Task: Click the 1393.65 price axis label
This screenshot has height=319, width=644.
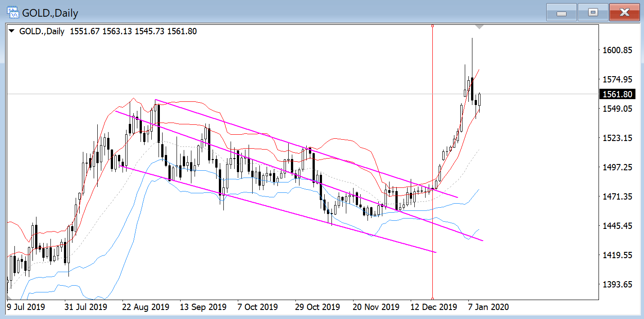Action: tap(617, 284)
